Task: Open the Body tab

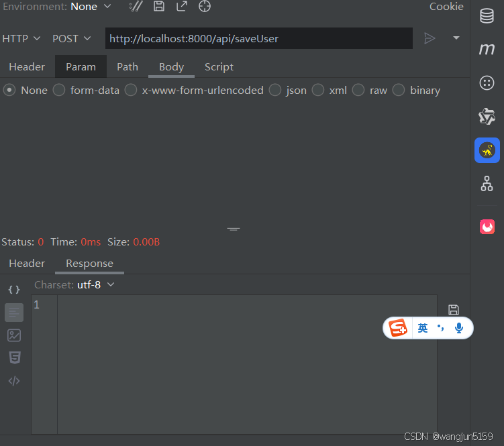Action: (171, 67)
